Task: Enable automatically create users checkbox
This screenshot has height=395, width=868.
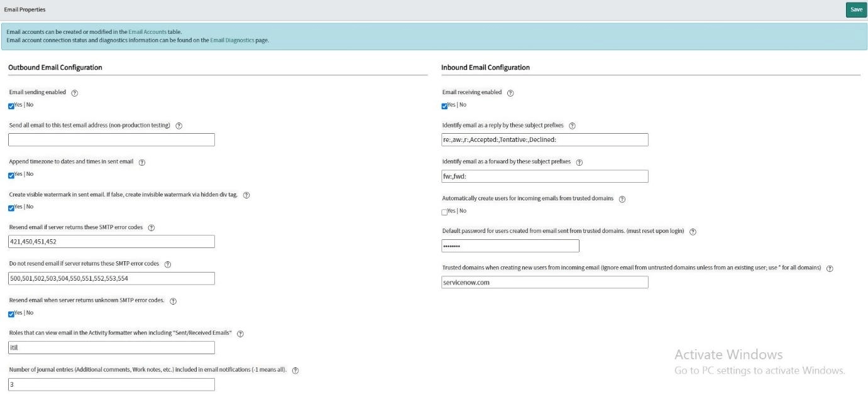Action: 444,212
